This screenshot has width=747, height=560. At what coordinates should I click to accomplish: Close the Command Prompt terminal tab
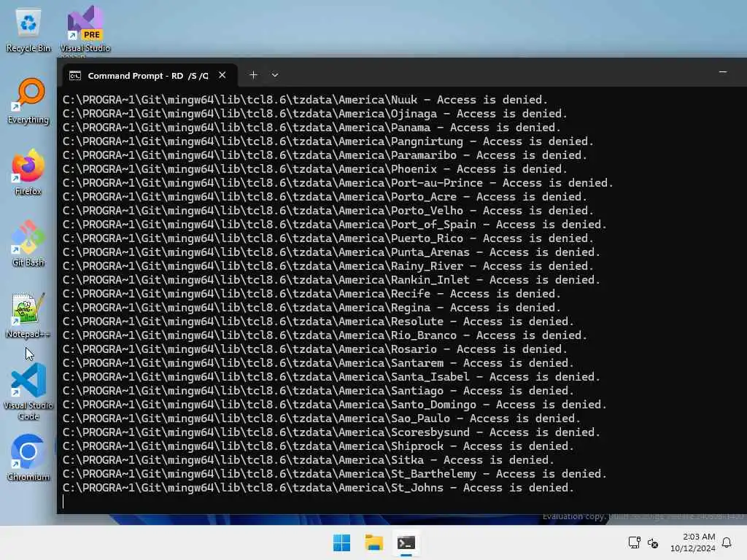pyautogui.click(x=222, y=75)
